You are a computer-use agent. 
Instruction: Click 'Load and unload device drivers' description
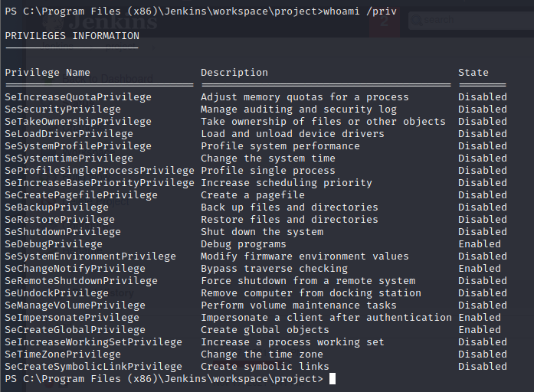coord(293,134)
